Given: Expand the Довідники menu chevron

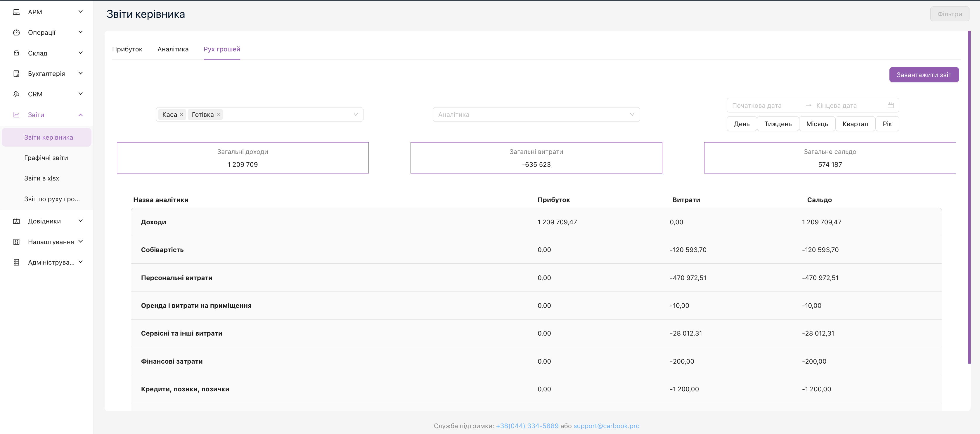Looking at the screenshot, I should click(x=81, y=221).
